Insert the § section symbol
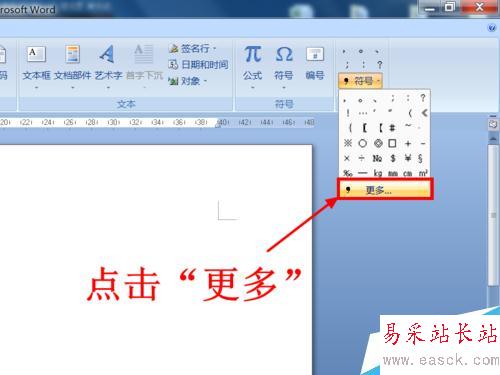This screenshot has width=500, height=375. point(421,158)
